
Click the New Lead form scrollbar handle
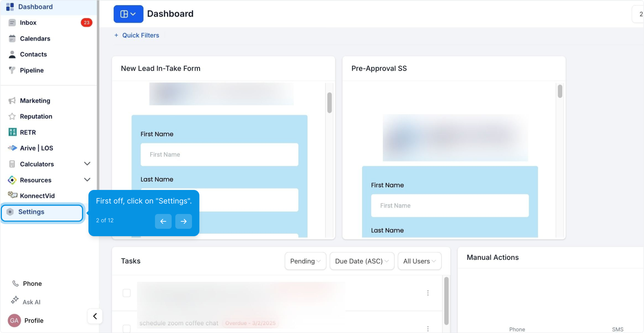(x=329, y=103)
